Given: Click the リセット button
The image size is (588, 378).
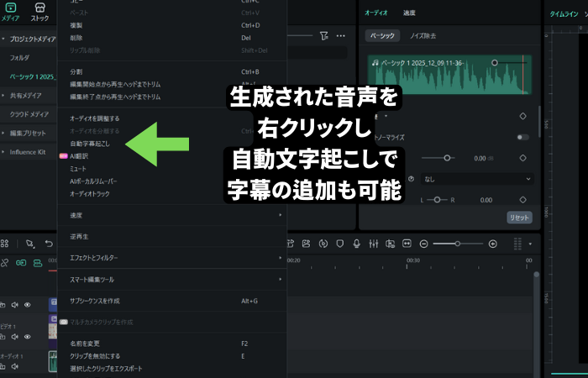Looking at the screenshot, I should click(x=519, y=218).
